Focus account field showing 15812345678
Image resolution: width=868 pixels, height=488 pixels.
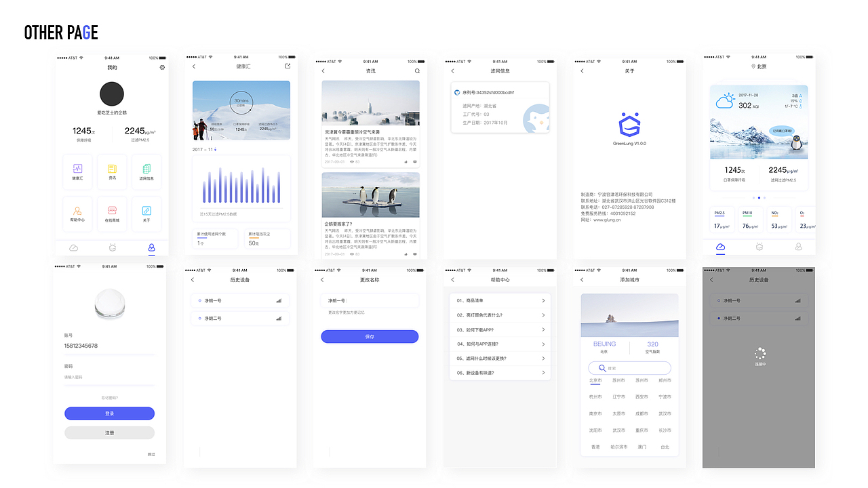109,346
